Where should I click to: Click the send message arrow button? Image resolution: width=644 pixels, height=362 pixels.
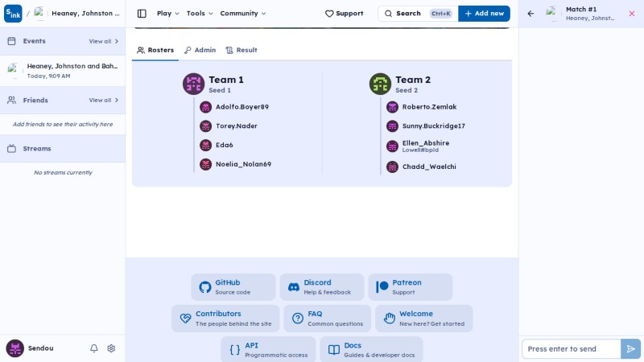click(x=630, y=349)
